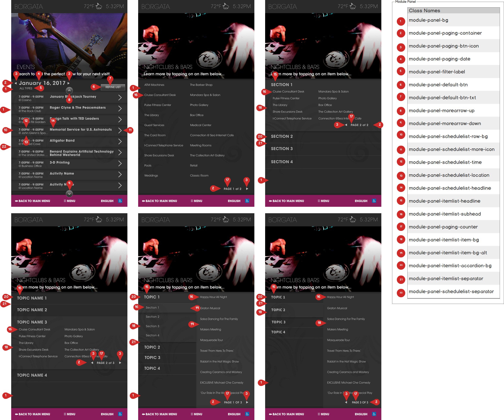
Task: Select Section 3 under TOPIC 1
Action: click(152, 326)
